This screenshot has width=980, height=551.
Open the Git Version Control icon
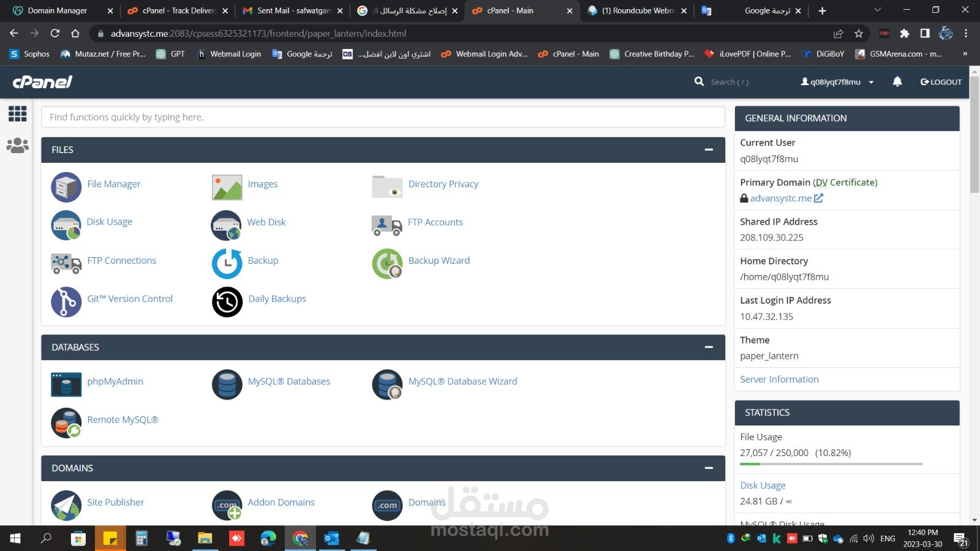click(x=66, y=302)
